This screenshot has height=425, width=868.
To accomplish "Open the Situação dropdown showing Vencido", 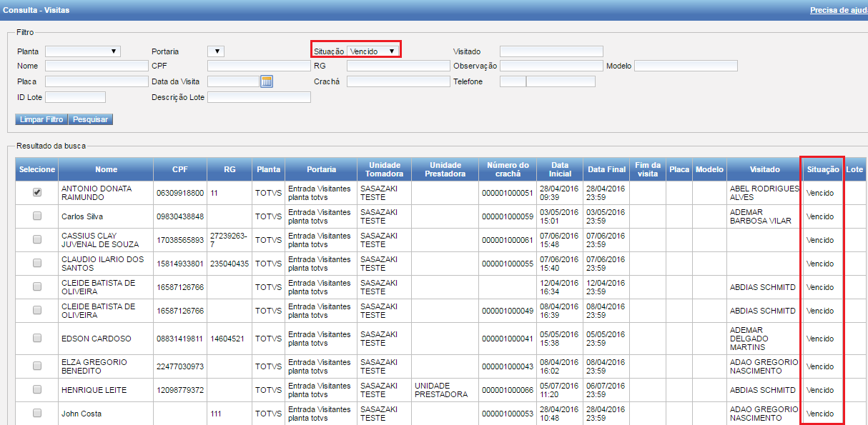I will coord(373,51).
